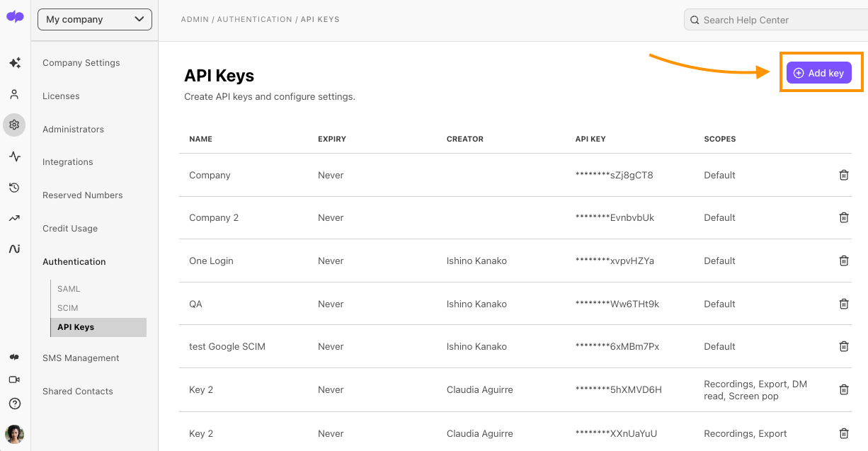Delete the Key 2 ending 5hXMVD6H
This screenshot has height=451, width=868.
tap(844, 389)
